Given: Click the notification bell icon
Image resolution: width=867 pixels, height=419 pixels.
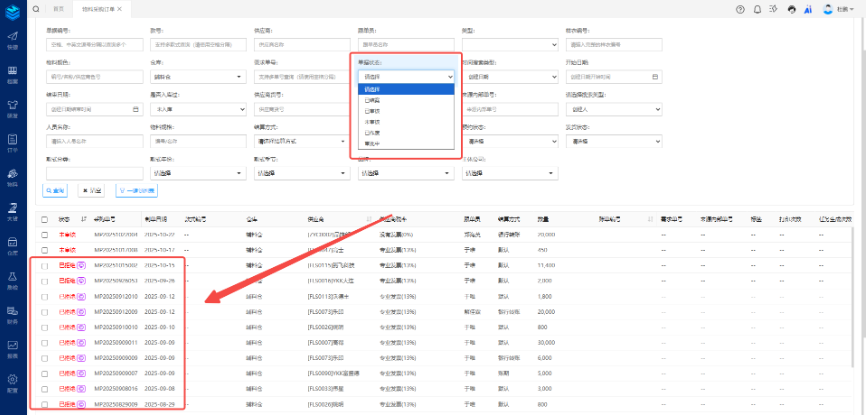Looking at the screenshot, I should tap(759, 8).
